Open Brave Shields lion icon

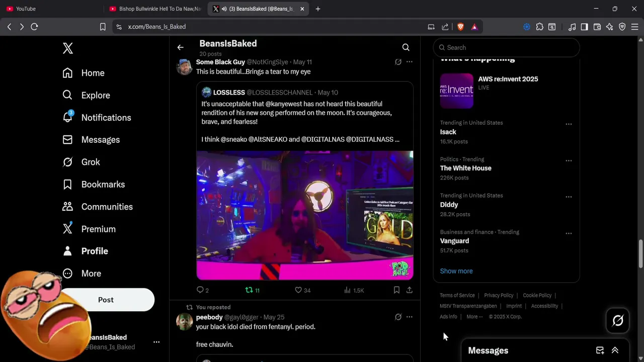(460, 27)
